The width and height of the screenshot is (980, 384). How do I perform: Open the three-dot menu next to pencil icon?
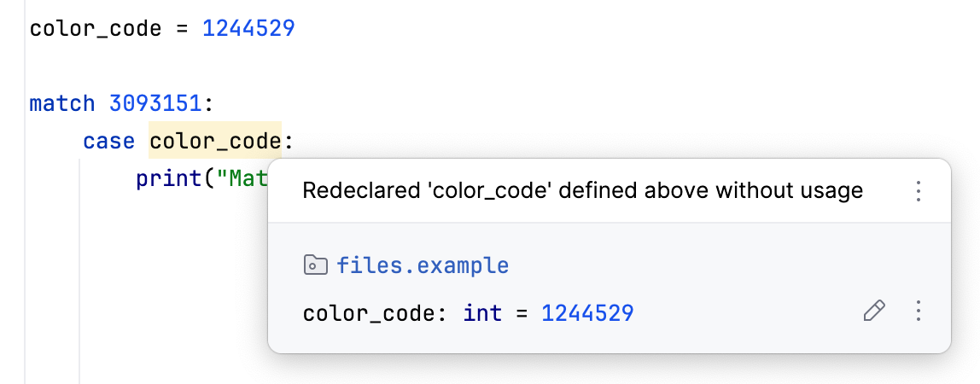(x=919, y=311)
